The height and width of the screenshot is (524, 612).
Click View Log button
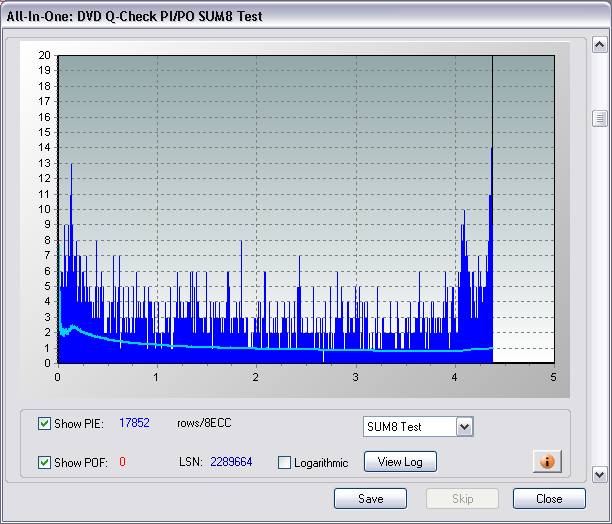(400, 462)
